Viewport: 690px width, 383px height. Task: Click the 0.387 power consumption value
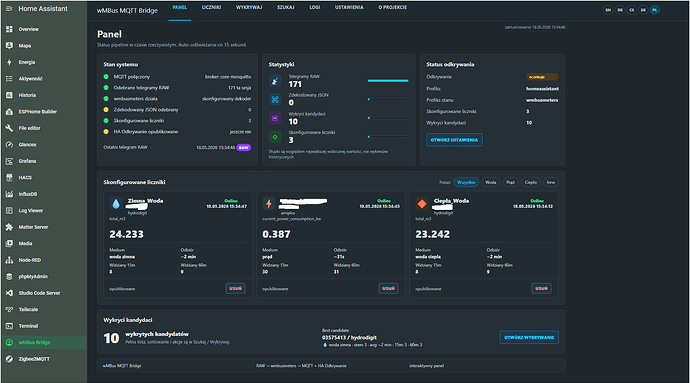point(276,234)
